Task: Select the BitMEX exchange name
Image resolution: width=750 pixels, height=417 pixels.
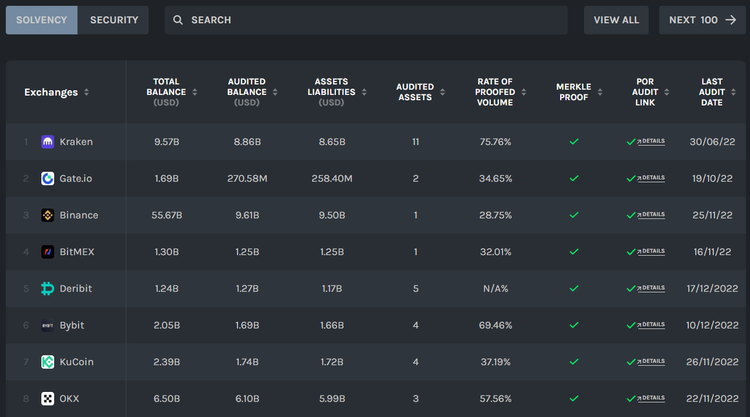Action: pos(77,252)
